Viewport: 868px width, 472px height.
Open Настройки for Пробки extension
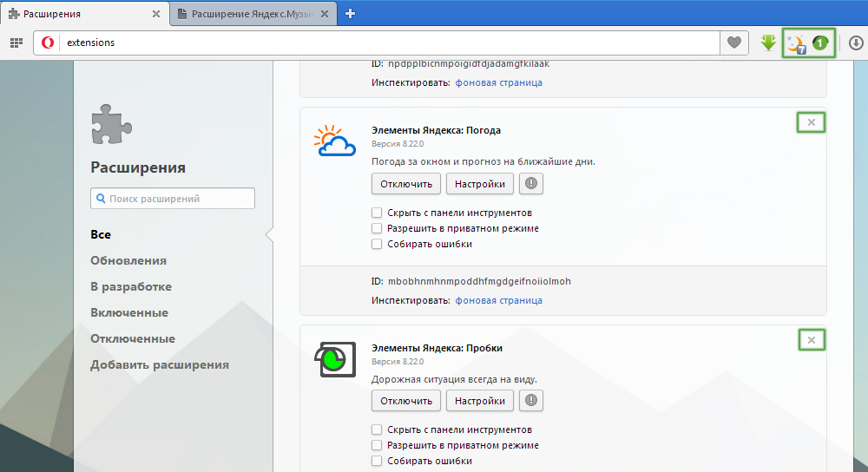tap(479, 401)
